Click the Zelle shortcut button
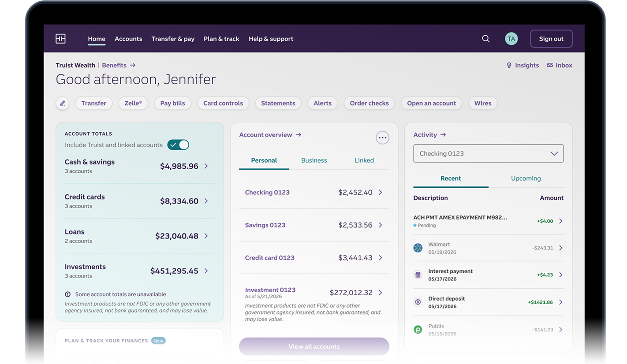 click(x=133, y=103)
